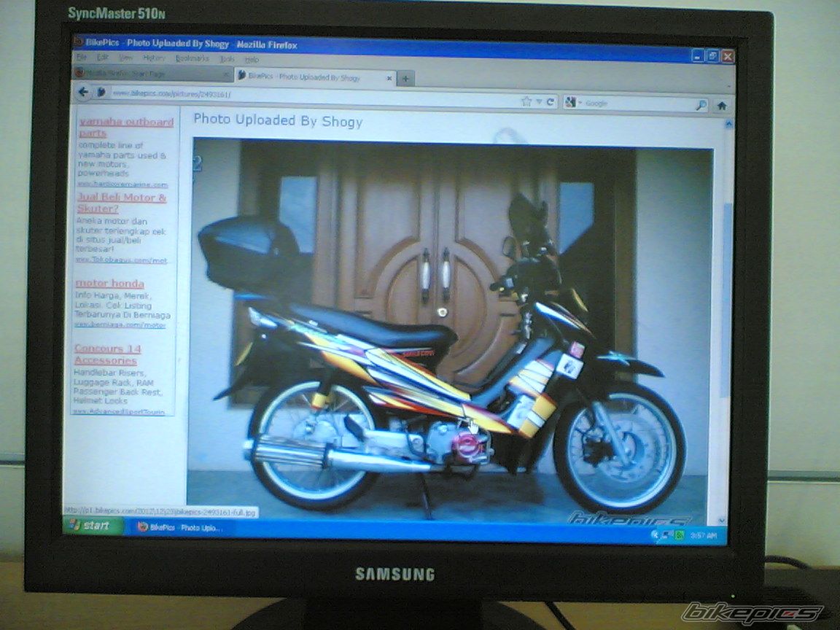Click the motorcycle photo
This screenshot has width=840, height=630.
[x=452, y=328]
